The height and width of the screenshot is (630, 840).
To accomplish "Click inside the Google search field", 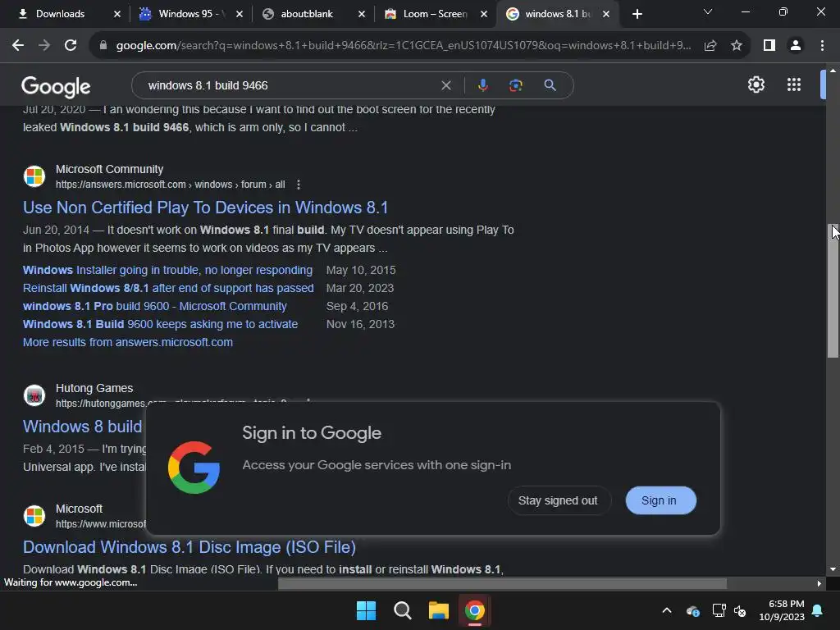I will (x=290, y=85).
